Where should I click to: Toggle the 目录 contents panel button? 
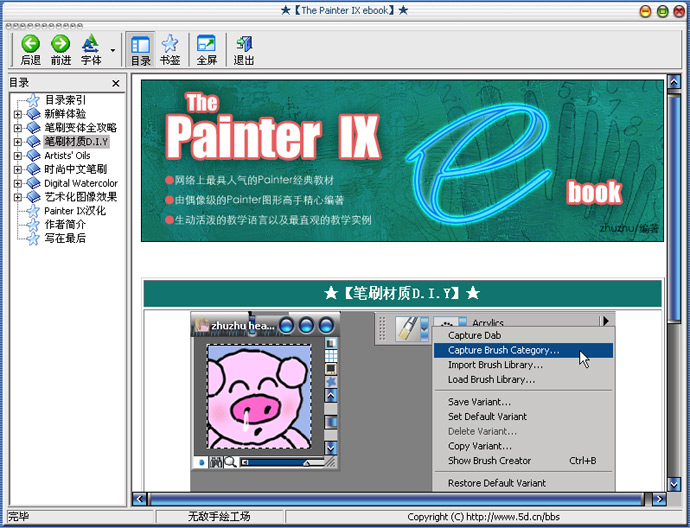tap(140, 50)
